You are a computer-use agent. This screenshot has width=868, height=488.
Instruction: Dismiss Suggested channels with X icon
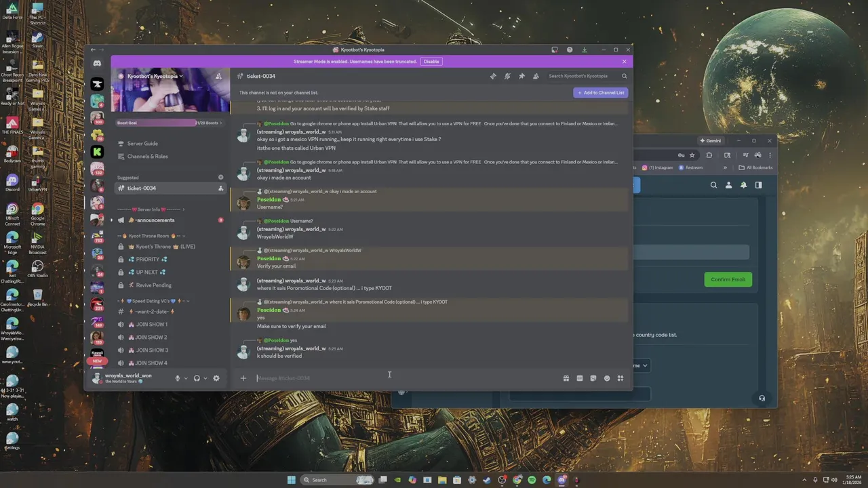220,177
